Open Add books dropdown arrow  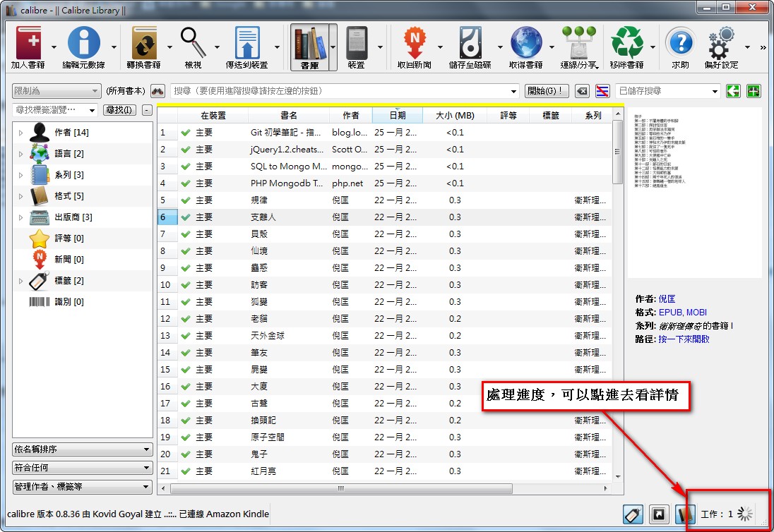tap(54, 47)
